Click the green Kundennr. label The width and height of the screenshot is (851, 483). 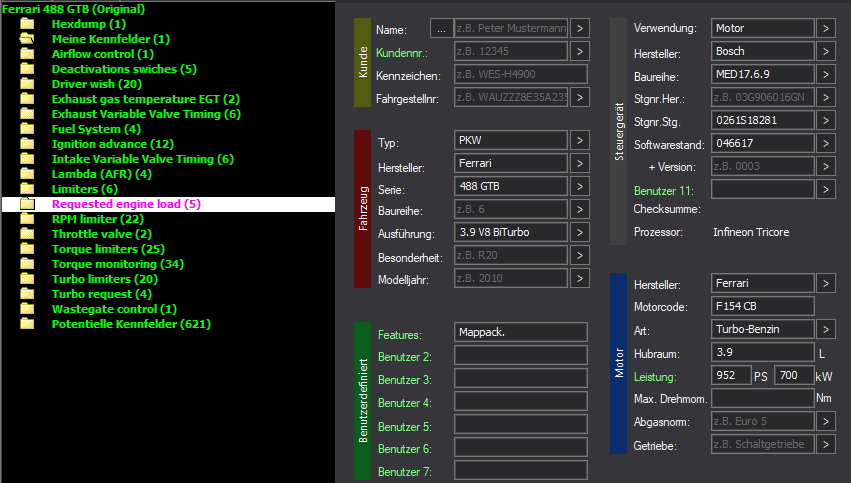(x=402, y=53)
